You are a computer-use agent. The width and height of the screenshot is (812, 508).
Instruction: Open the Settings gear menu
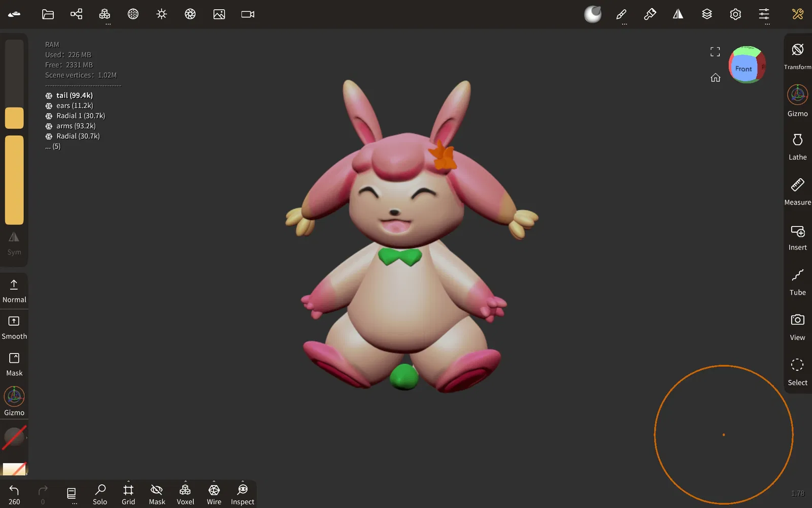(735, 14)
